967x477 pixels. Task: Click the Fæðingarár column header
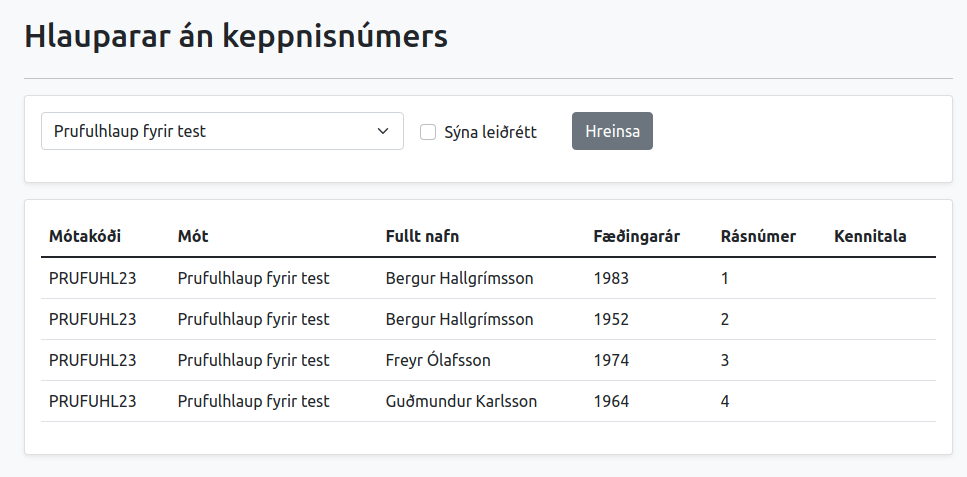pyautogui.click(x=637, y=236)
